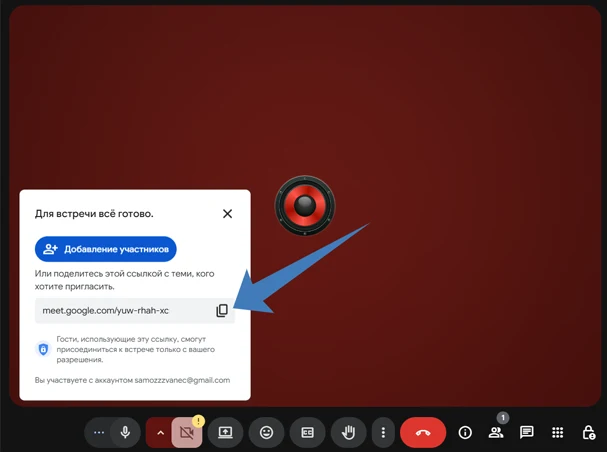Expand video settings chevron

(160, 433)
